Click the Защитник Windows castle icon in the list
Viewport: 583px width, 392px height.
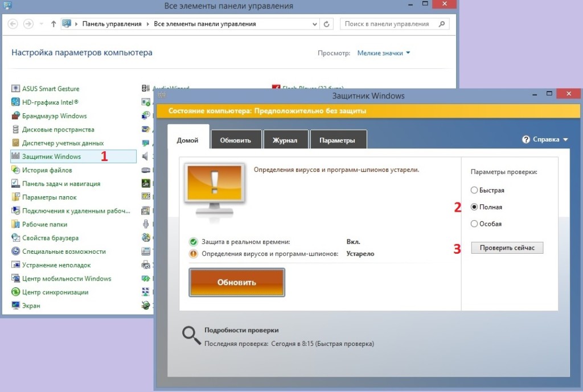[x=15, y=156]
